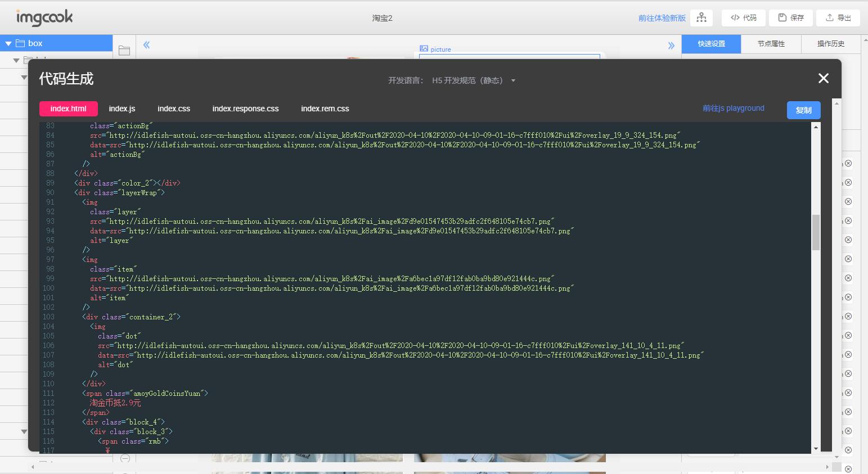Switch to the 节点属性 tab
The height and width of the screenshot is (474, 868).
(771, 44)
